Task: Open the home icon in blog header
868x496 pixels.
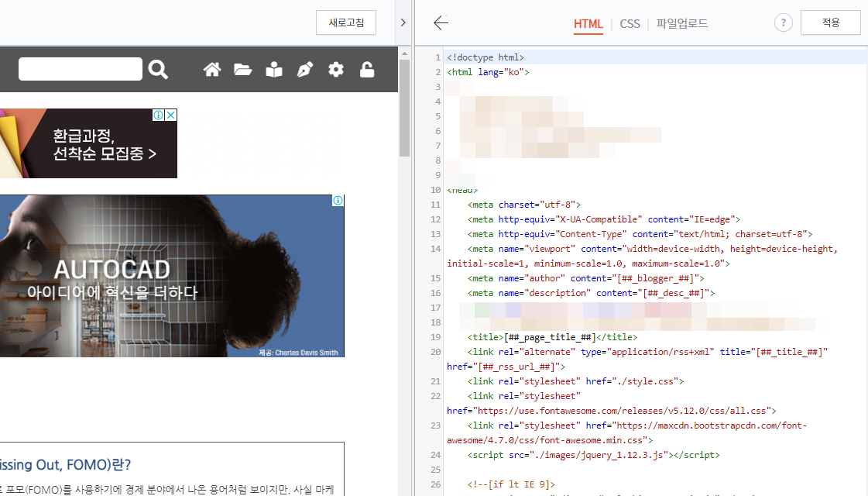Action: (x=212, y=69)
